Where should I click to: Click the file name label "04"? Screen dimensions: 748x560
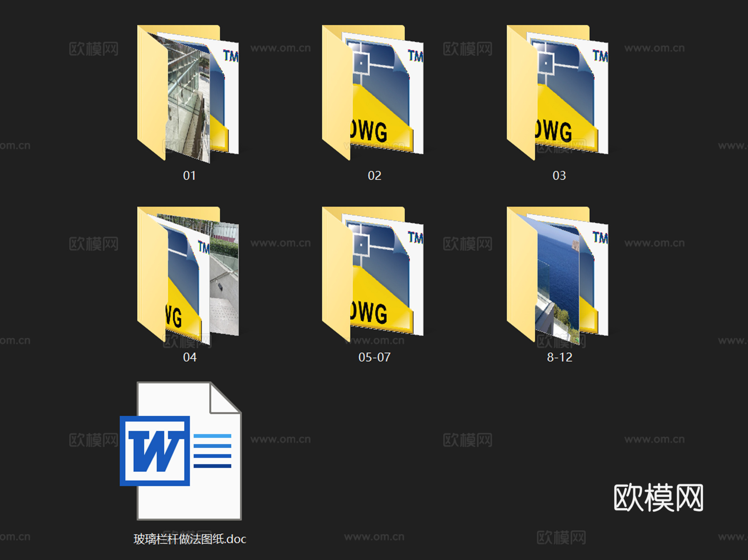[190, 357]
